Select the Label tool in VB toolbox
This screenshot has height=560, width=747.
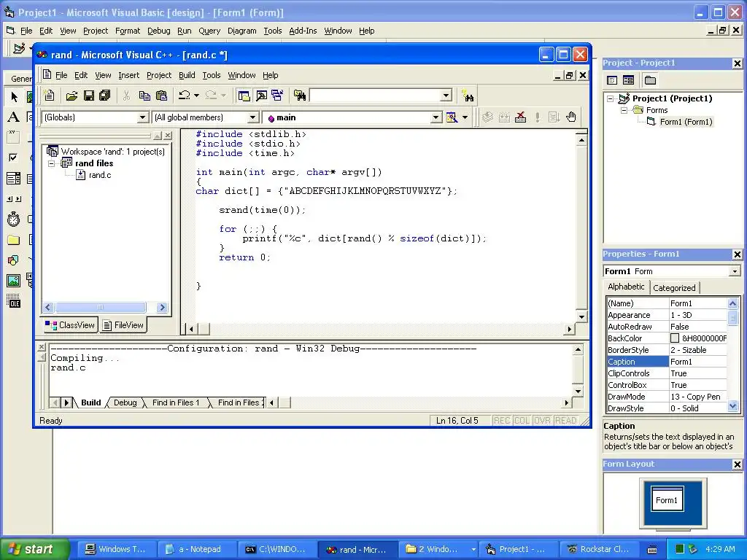pos(13,117)
